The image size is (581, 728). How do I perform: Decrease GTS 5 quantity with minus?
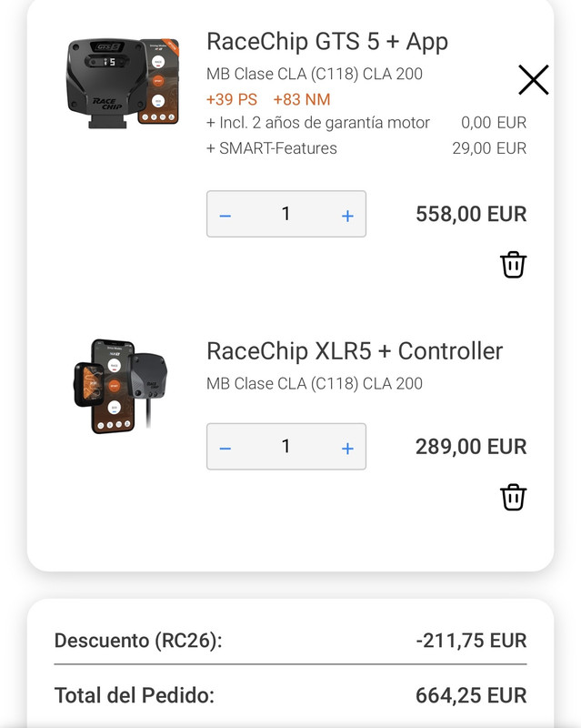(x=225, y=216)
